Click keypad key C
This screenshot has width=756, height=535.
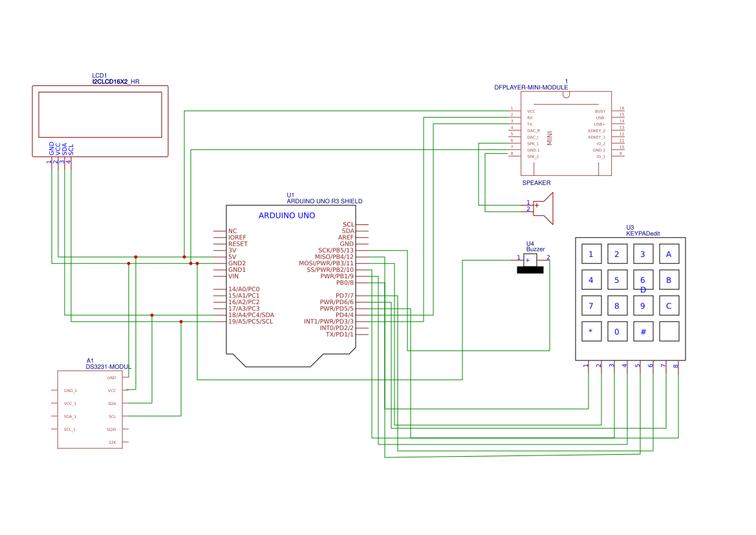click(x=669, y=306)
